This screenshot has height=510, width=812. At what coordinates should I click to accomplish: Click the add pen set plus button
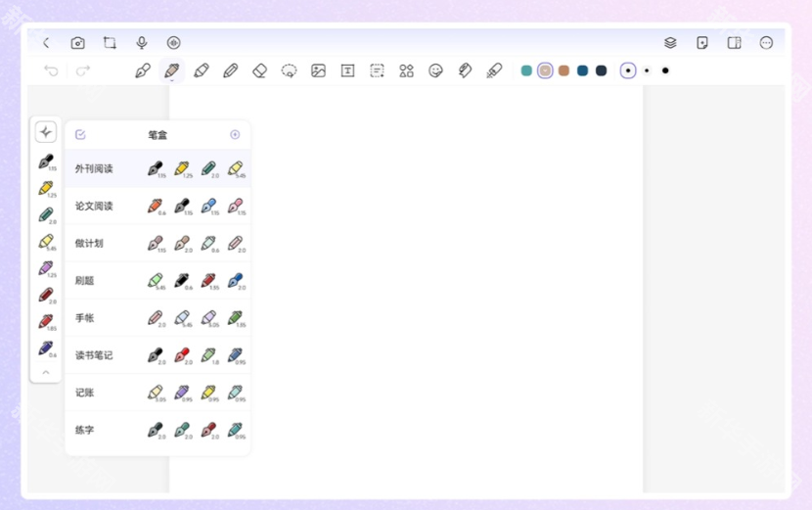[x=235, y=135]
